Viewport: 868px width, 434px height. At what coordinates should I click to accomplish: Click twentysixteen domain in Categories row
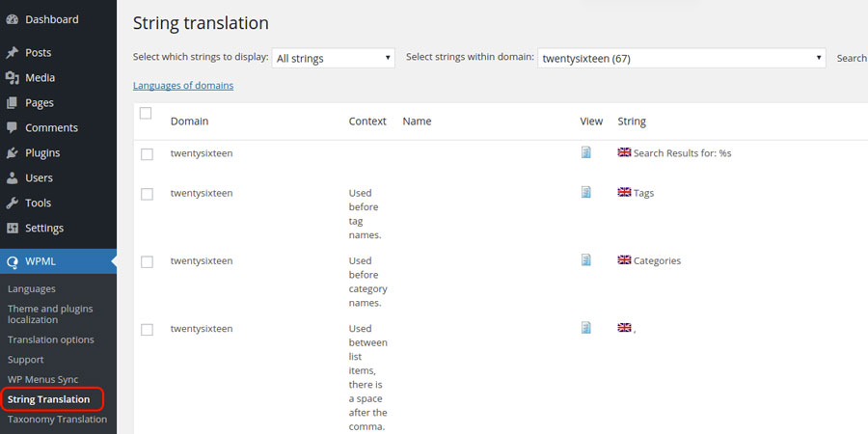pos(202,260)
